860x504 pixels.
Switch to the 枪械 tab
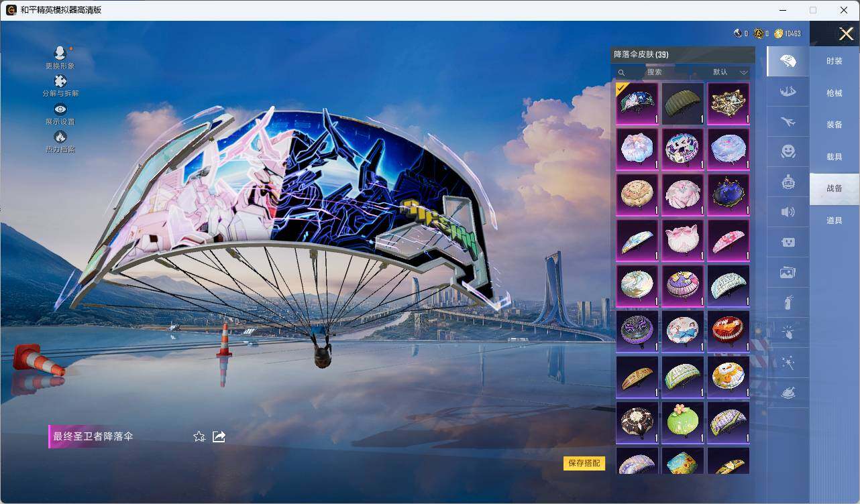[x=834, y=93]
